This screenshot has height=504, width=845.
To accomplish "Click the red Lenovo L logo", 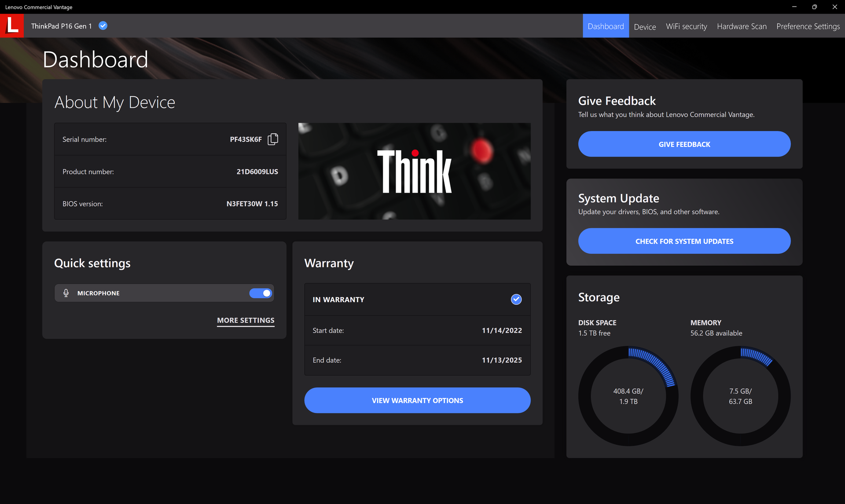I will (x=12, y=26).
